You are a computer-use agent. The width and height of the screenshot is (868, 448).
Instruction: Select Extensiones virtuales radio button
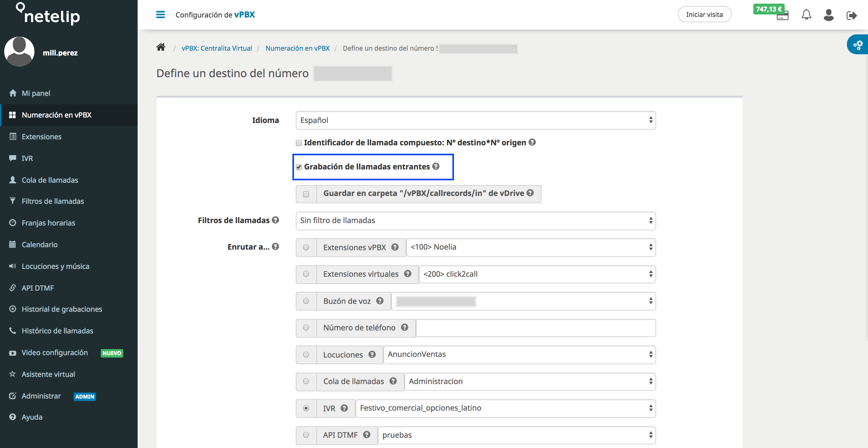tap(306, 274)
